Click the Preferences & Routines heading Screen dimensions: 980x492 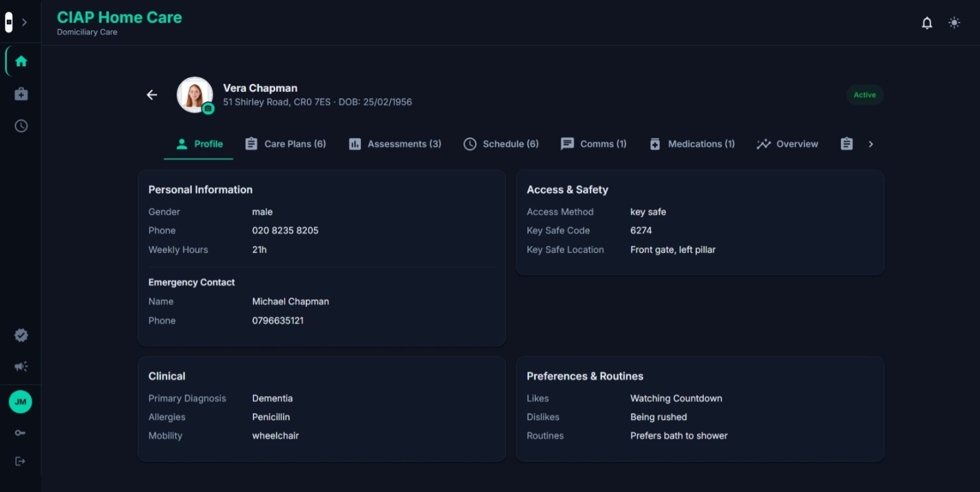click(x=585, y=376)
